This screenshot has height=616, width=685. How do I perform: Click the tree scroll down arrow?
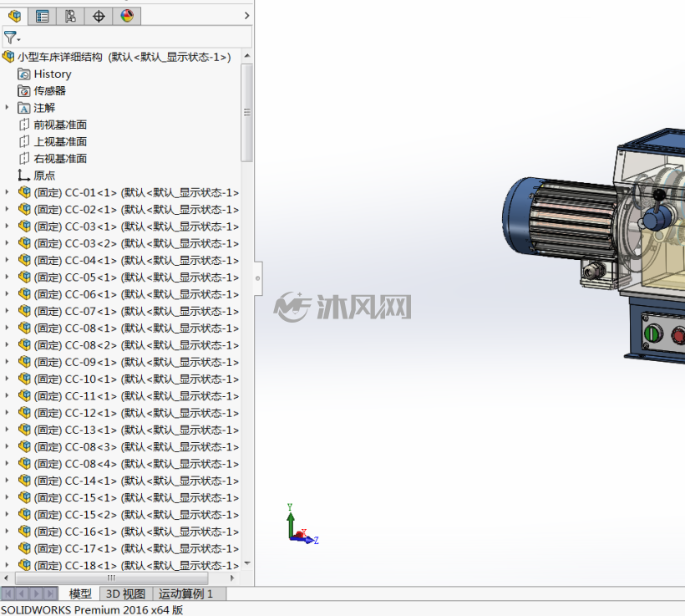point(247,563)
